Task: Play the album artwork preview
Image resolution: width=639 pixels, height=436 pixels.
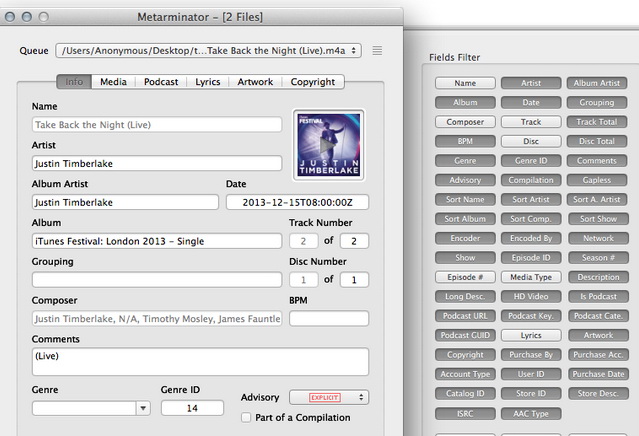Action: [328, 145]
